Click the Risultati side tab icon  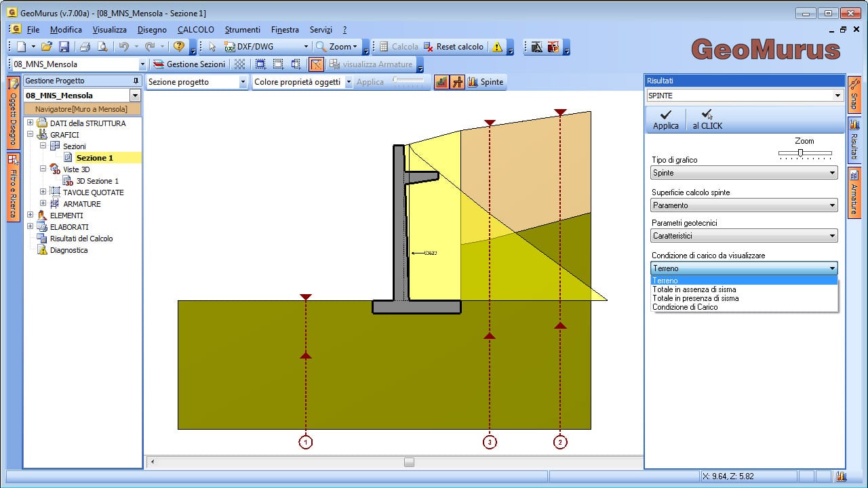tap(854, 139)
